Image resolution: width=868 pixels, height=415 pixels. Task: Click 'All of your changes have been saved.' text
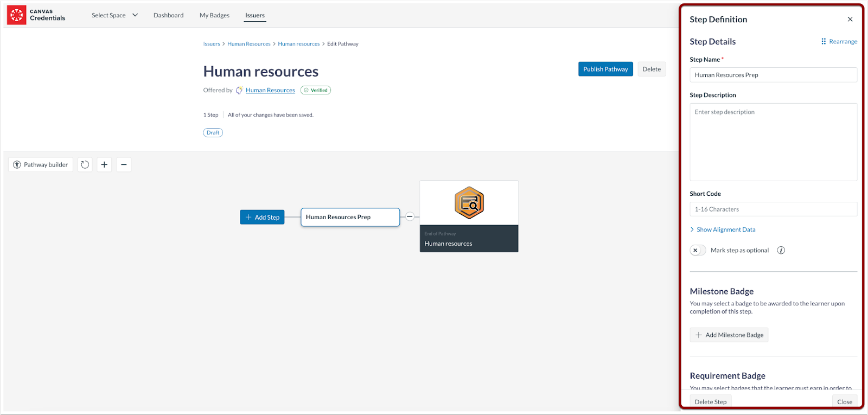tap(271, 115)
